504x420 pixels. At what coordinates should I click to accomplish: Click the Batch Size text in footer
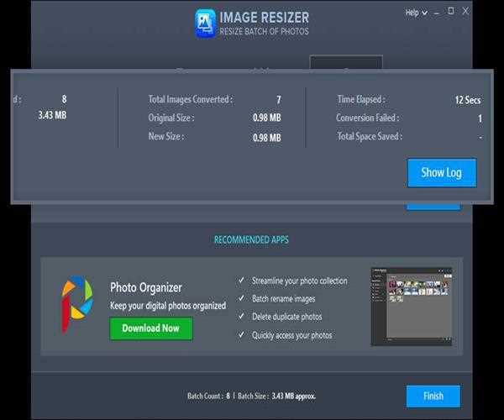pos(279,396)
